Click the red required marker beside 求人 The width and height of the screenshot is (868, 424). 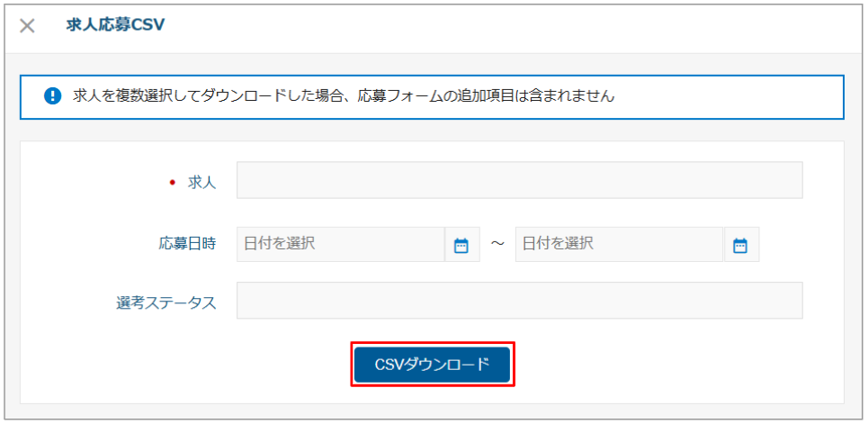coord(173,182)
